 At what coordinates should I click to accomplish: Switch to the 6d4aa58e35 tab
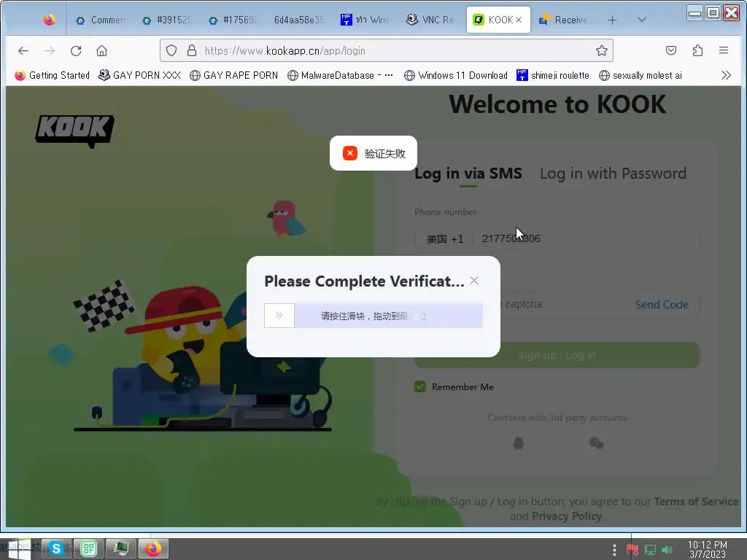tap(298, 20)
